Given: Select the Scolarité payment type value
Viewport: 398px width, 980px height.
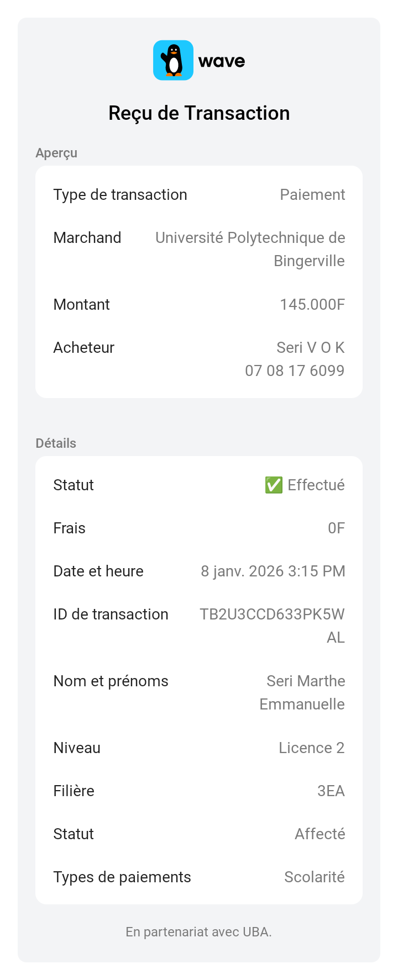Looking at the screenshot, I should pos(314,877).
